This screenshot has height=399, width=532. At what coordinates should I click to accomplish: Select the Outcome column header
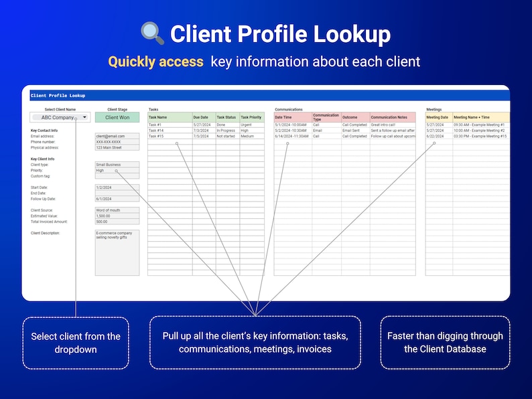(x=356, y=117)
